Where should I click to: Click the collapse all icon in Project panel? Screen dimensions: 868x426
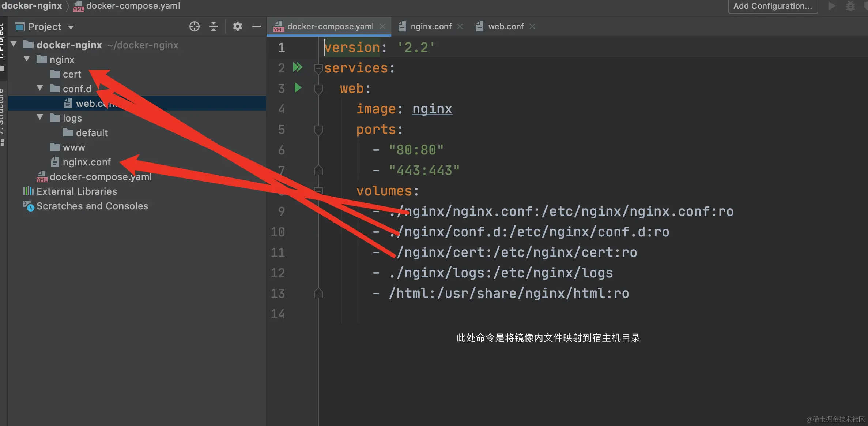214,26
